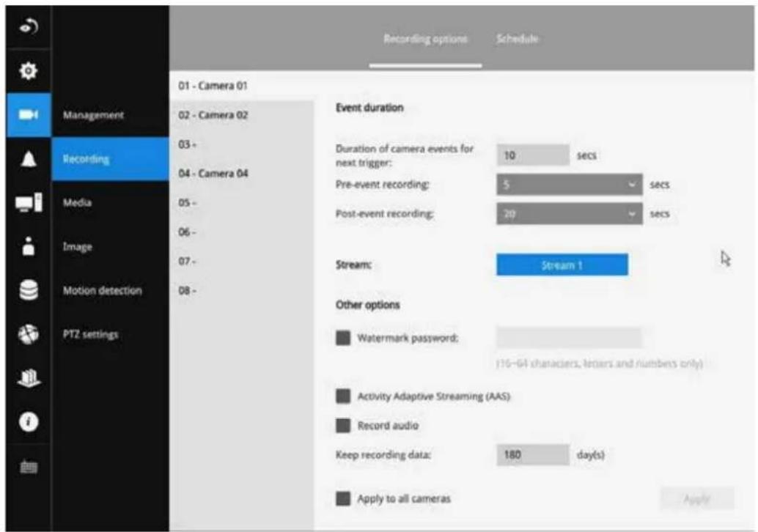Check Apply to all cameras
Screen dimensions: 758x532
pos(343,499)
